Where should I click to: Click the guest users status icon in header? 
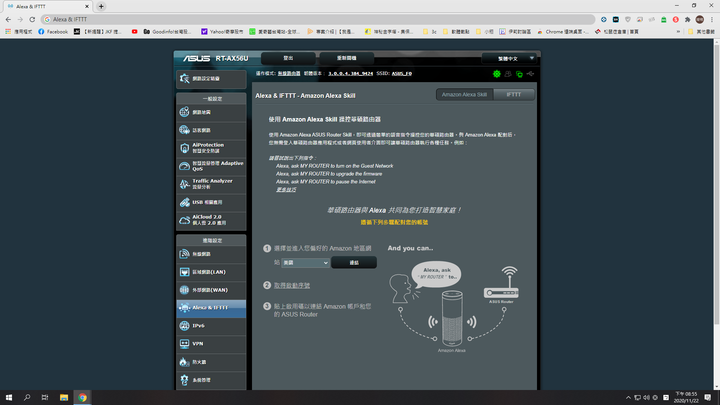[508, 74]
